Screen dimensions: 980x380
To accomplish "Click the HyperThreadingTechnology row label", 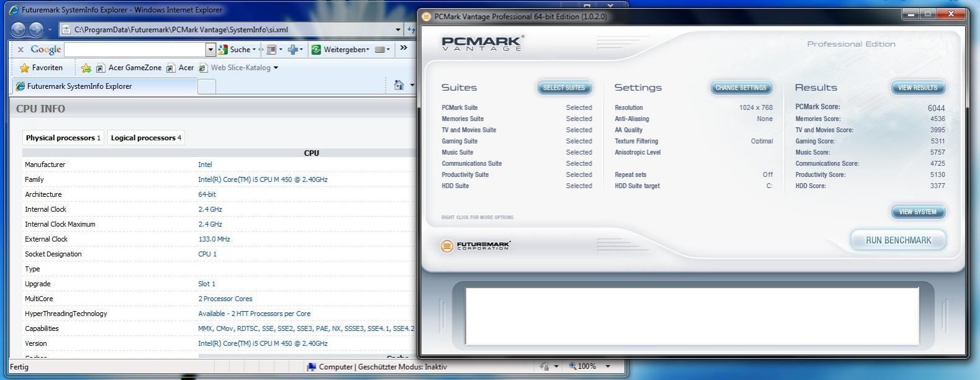I will click(x=66, y=314).
